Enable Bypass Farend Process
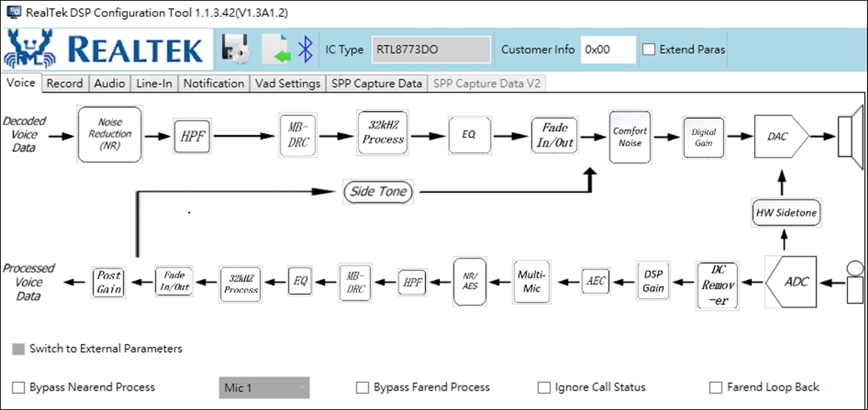Image resolution: width=868 pixels, height=410 pixels. 362,387
